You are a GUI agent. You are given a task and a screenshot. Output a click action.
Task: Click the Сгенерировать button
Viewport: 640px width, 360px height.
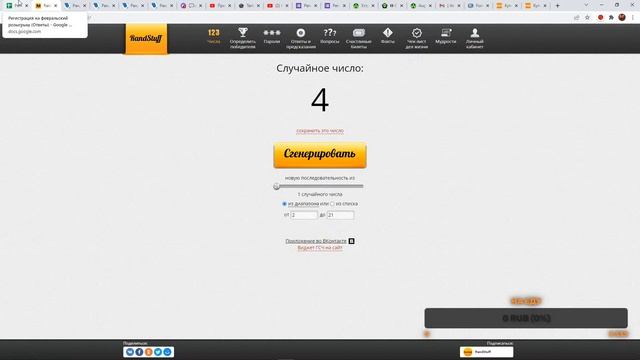pos(320,155)
